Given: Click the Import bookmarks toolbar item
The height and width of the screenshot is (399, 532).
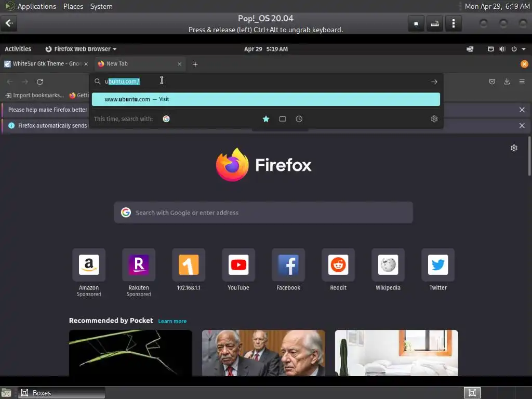Looking at the screenshot, I should pos(35,96).
